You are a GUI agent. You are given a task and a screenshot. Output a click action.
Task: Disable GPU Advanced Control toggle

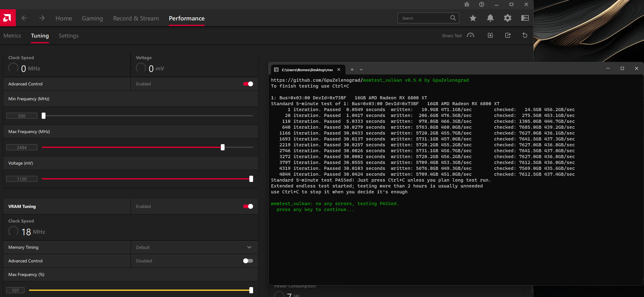248,84
